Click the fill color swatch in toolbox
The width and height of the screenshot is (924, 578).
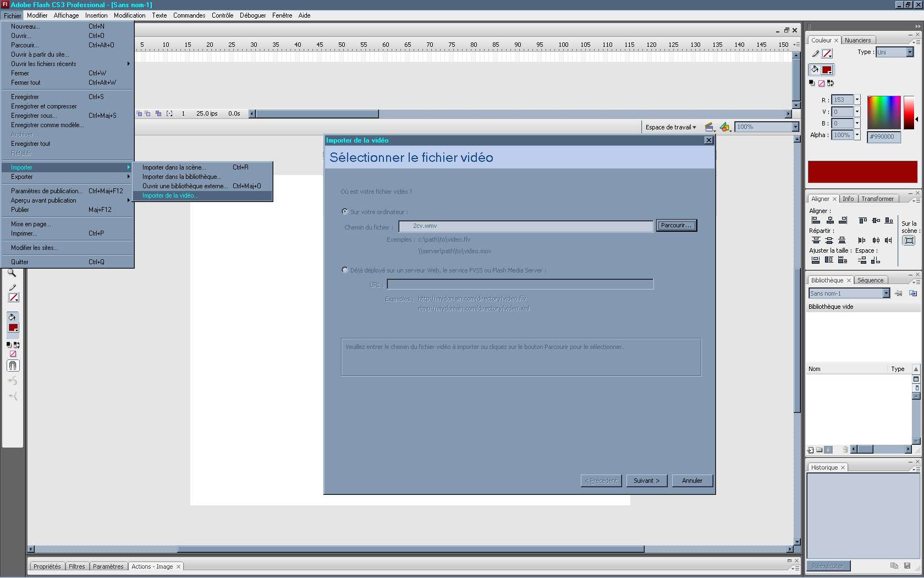click(13, 328)
